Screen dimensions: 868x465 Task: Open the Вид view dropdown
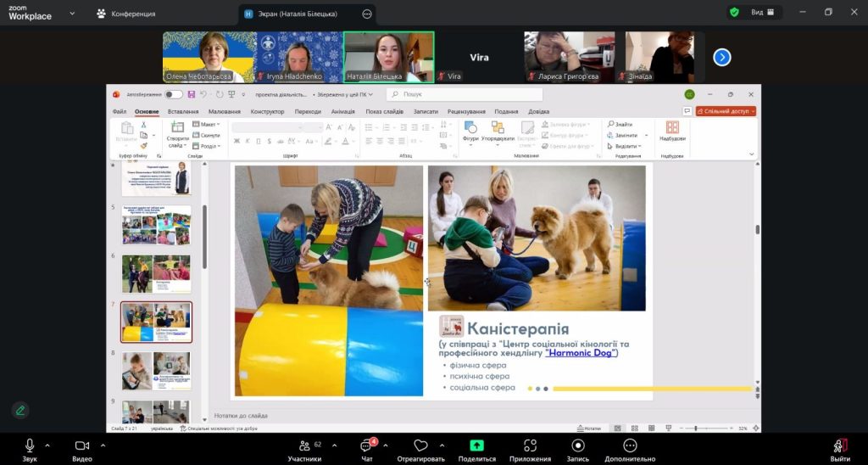point(761,13)
